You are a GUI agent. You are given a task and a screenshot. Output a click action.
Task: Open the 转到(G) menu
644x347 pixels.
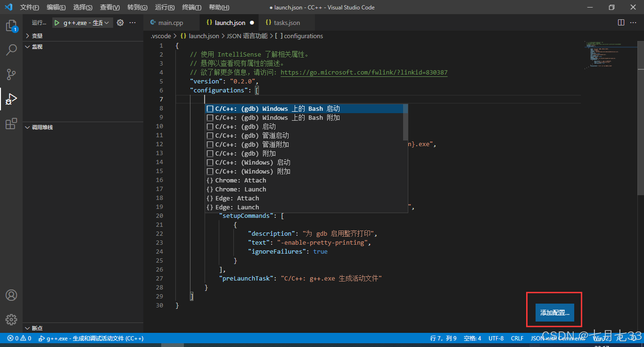[x=137, y=7]
